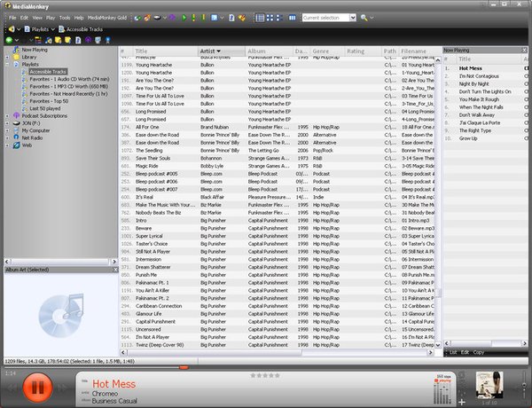The image size is (532, 408).
Task: Select the Last 50 played playlist
Action: 45,108
